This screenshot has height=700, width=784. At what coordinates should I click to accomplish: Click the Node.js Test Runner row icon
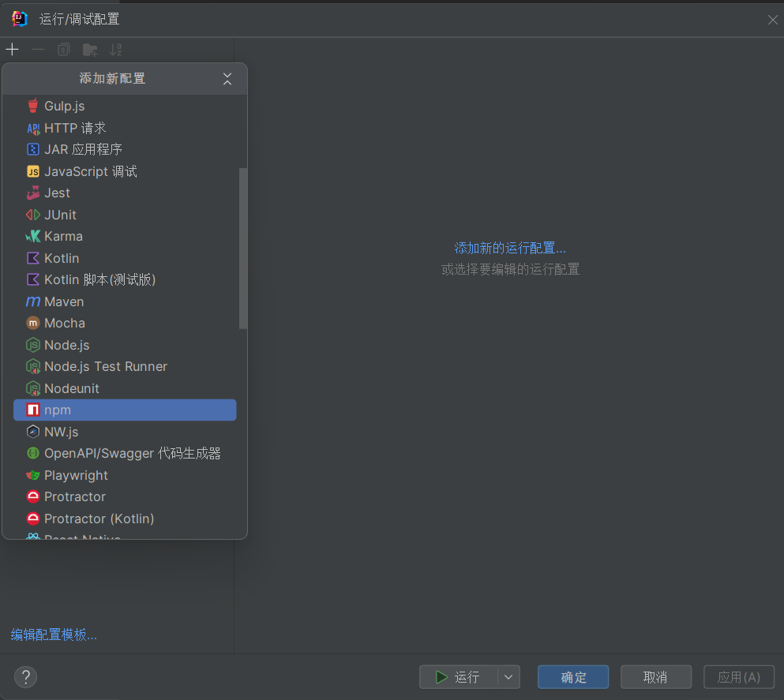[33, 367]
